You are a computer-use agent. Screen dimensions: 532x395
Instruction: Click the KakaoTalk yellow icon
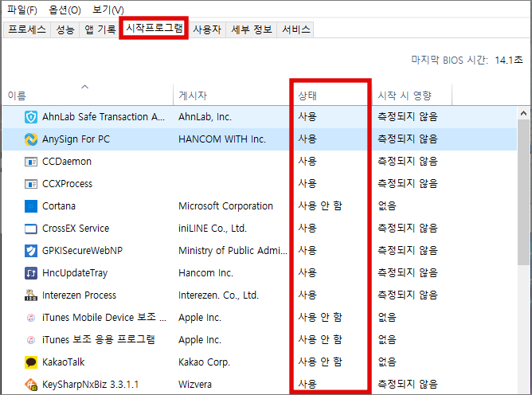click(x=31, y=362)
